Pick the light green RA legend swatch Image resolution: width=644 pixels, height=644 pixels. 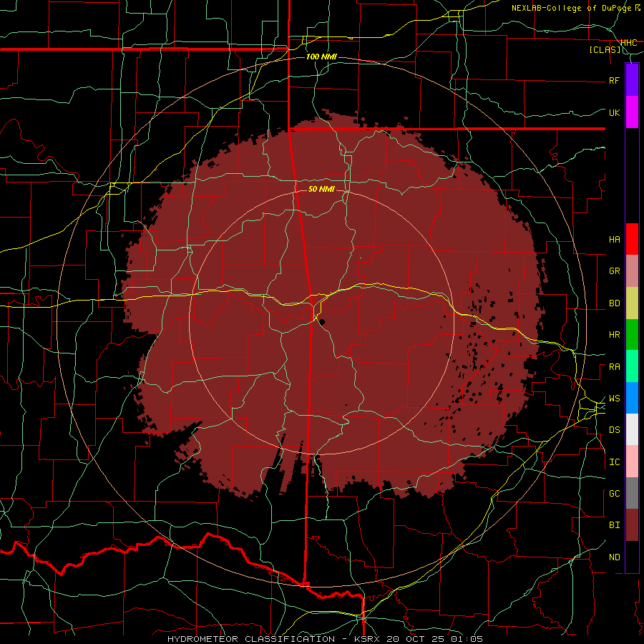pyautogui.click(x=632, y=366)
